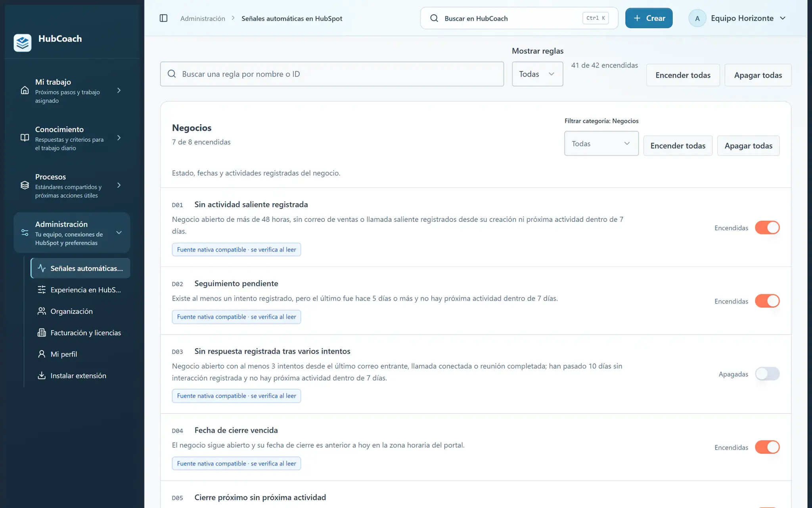Viewport: 812px width, 508px height.
Task: Click the Administración settings icon
Action: 25,233
